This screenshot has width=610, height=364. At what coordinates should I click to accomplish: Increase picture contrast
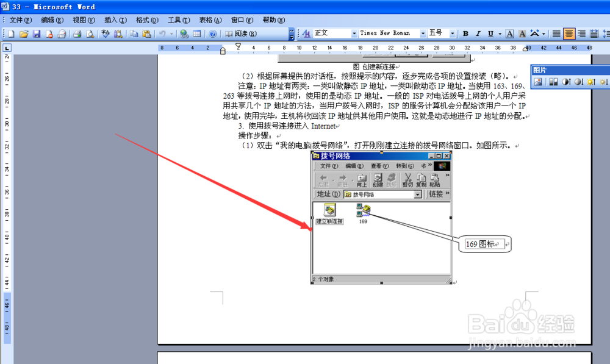click(x=566, y=82)
